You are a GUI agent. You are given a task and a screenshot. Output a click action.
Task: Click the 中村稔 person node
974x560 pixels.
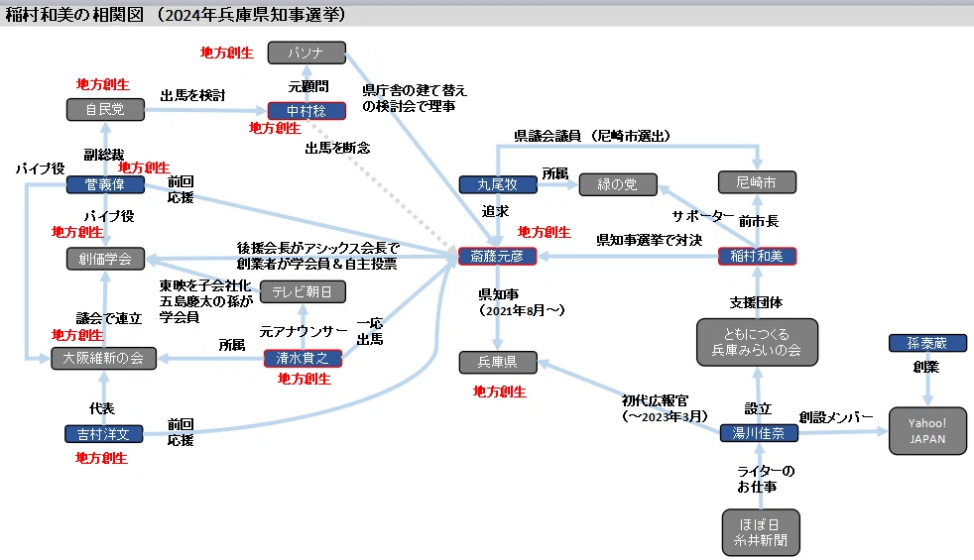point(306,110)
